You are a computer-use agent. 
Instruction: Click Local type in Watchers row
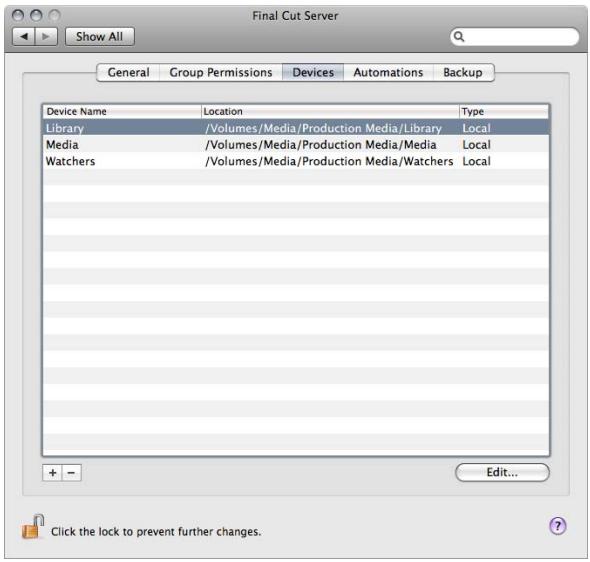coord(476,161)
